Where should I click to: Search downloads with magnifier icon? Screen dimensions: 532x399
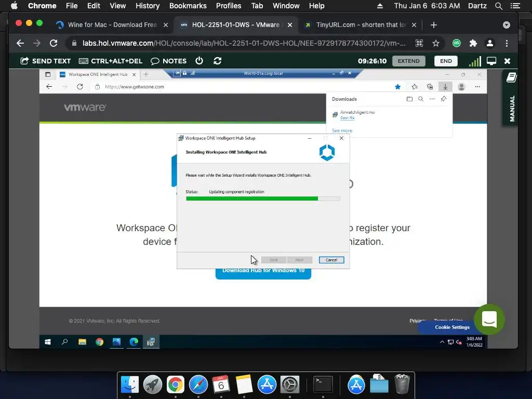(x=421, y=99)
